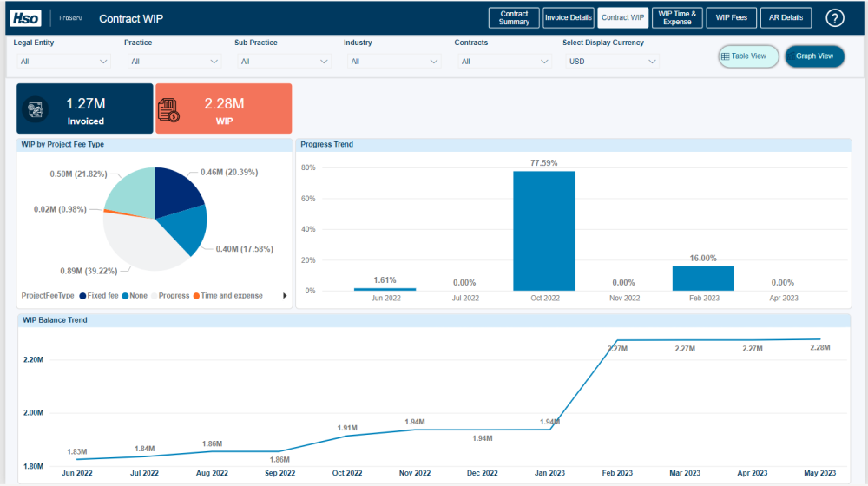Open the Sub Practice dropdown
The height and width of the screenshot is (486, 868).
tap(284, 62)
